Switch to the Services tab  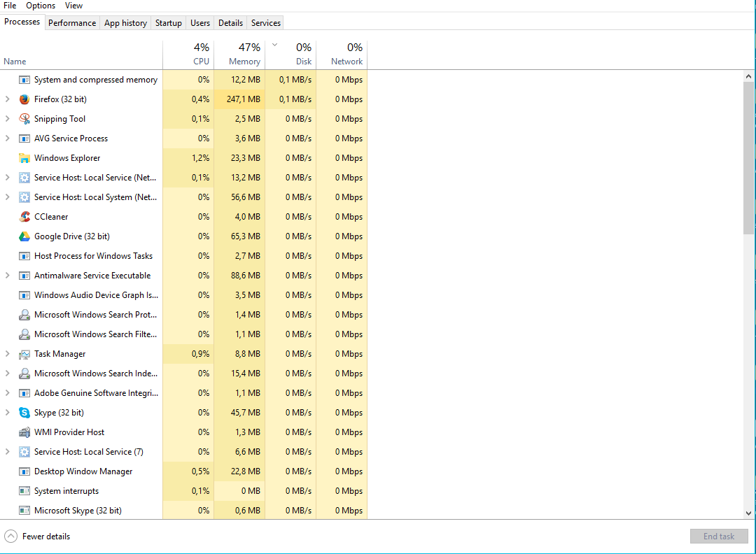[x=266, y=23]
